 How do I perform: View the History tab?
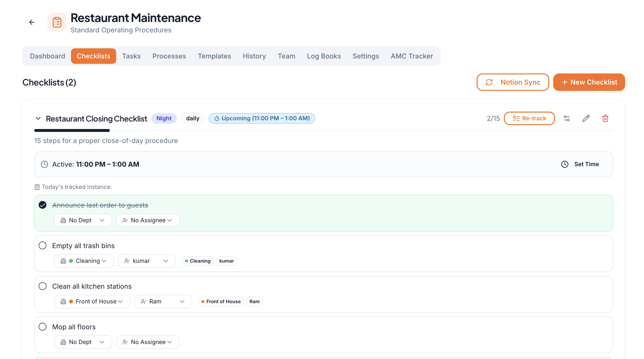click(254, 56)
